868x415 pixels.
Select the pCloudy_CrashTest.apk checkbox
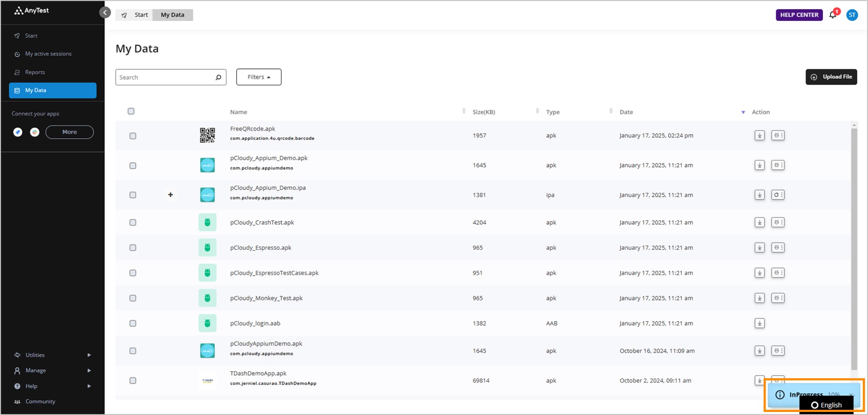click(x=133, y=222)
